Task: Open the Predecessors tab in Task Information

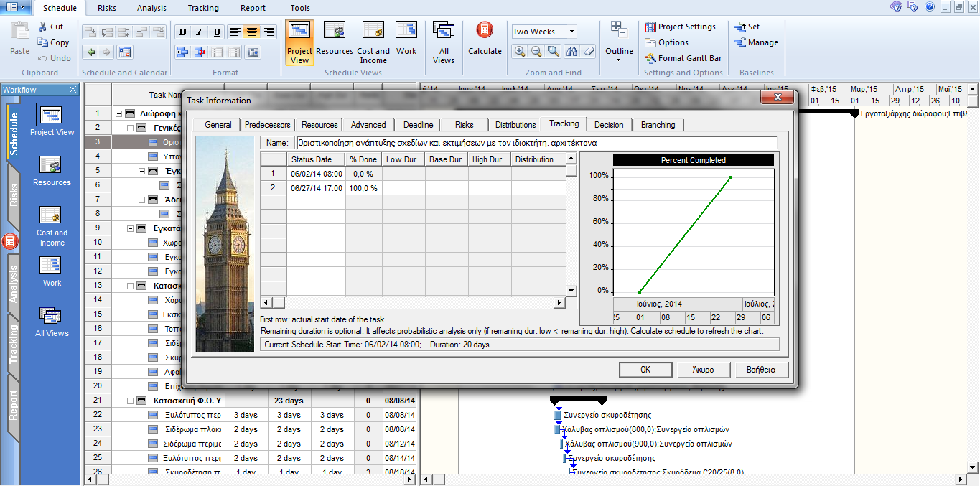Action: click(x=268, y=125)
